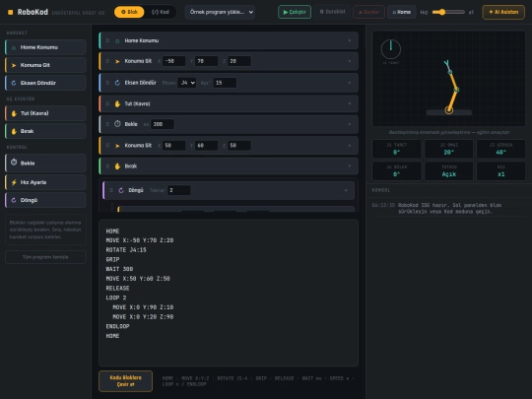532x399 pixels.
Task: Select Bırak block in palette
Action: tap(45, 131)
